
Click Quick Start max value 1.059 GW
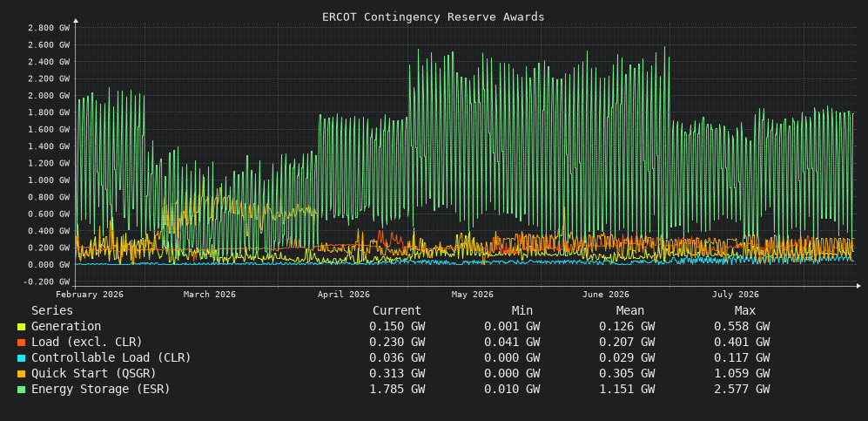(x=742, y=373)
